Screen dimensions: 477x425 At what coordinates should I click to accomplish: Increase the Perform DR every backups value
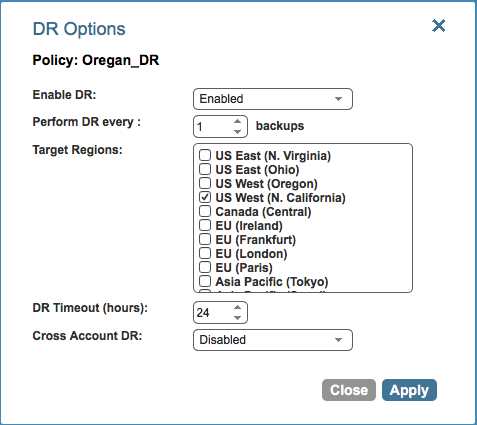[x=237, y=121]
